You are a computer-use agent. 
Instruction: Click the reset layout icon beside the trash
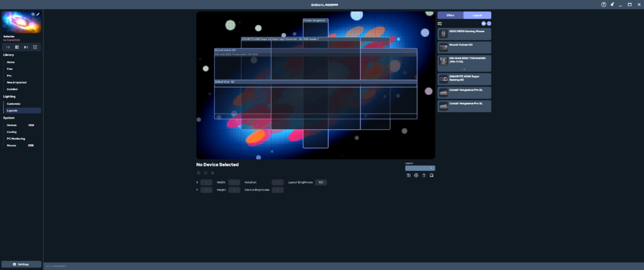[x=431, y=176]
